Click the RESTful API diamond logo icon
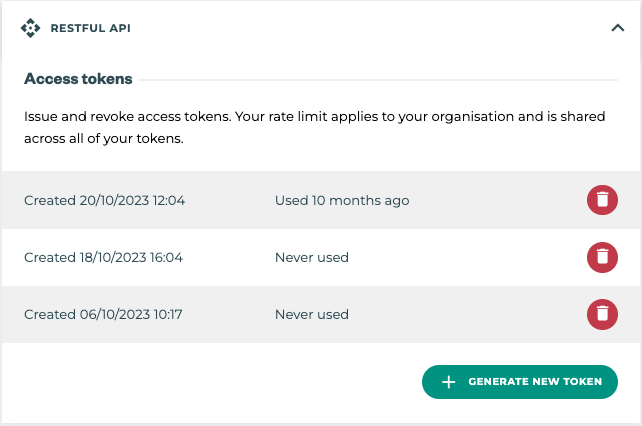This screenshot has height=426, width=642. (30, 28)
